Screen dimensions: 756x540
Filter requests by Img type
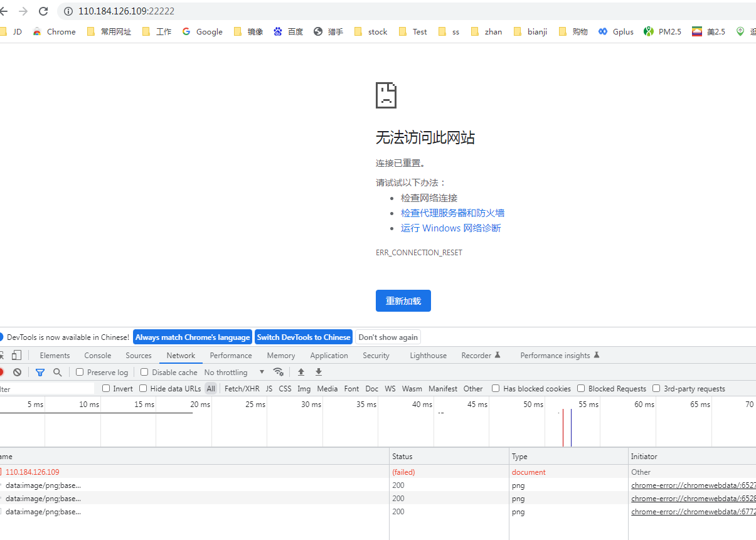(304, 388)
